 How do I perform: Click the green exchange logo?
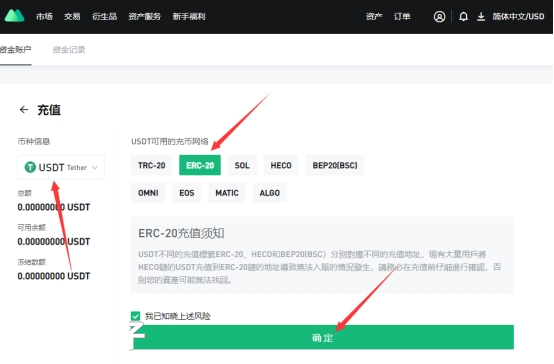pyautogui.click(x=14, y=16)
